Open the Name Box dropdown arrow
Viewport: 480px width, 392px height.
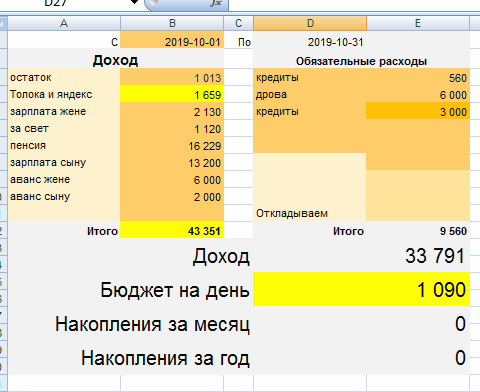tap(134, 3)
